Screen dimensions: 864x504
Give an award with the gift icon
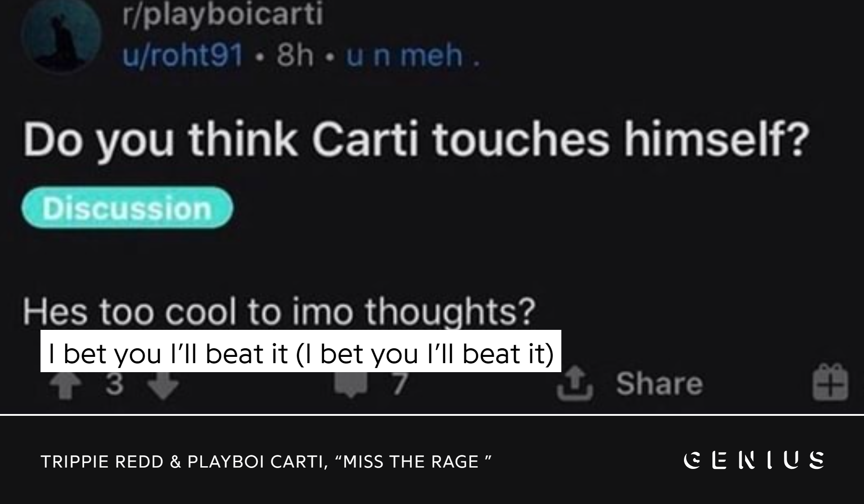point(830,382)
